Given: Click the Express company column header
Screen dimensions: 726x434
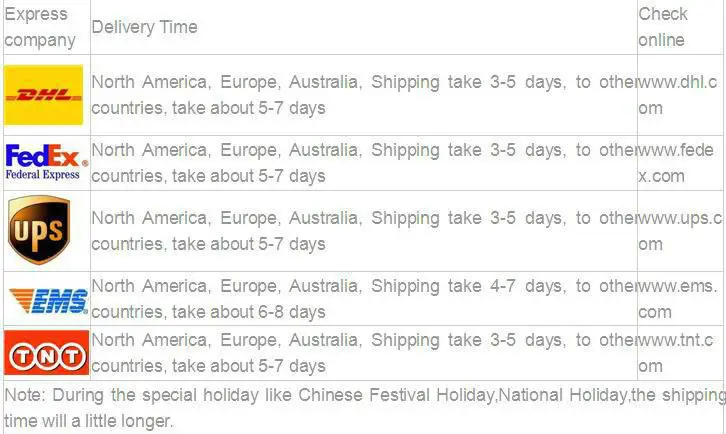Looking at the screenshot, I should click(40, 27).
